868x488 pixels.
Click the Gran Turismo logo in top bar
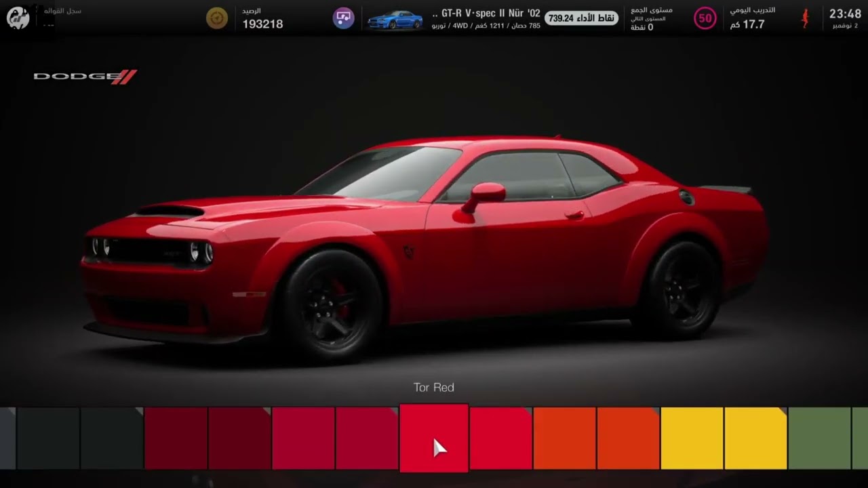pos(18,18)
